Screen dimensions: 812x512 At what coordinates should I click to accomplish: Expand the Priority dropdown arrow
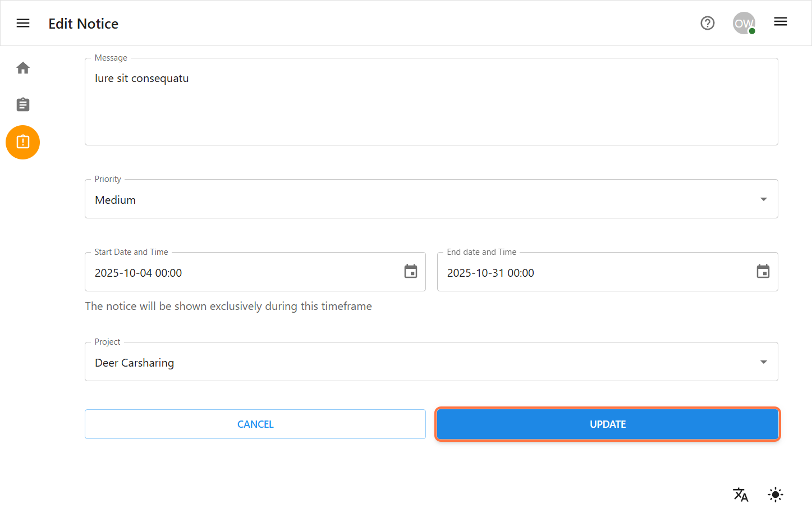[763, 199]
